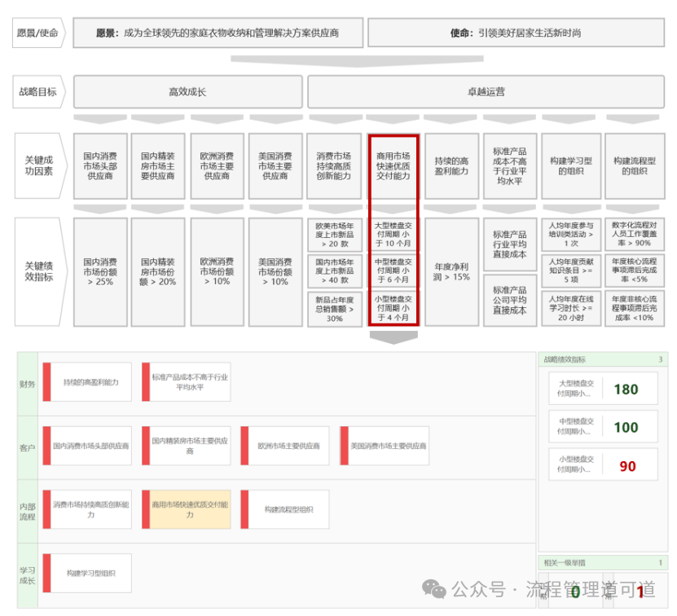
Task: Select the 愿景/使命 arrow label
Action: click(39, 33)
